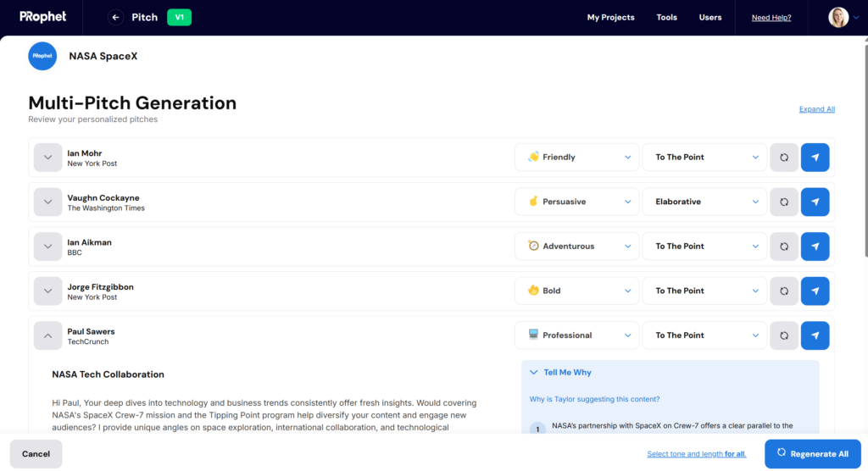868x471 pixels.
Task: Regenerate Ian Mohr's pitch with refresh icon
Action: click(784, 158)
